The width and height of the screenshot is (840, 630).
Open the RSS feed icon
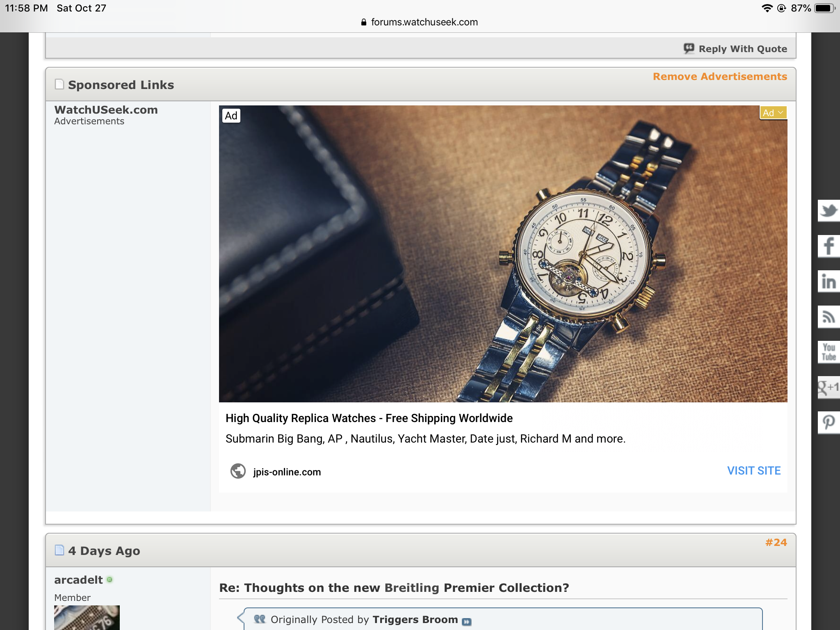829,317
